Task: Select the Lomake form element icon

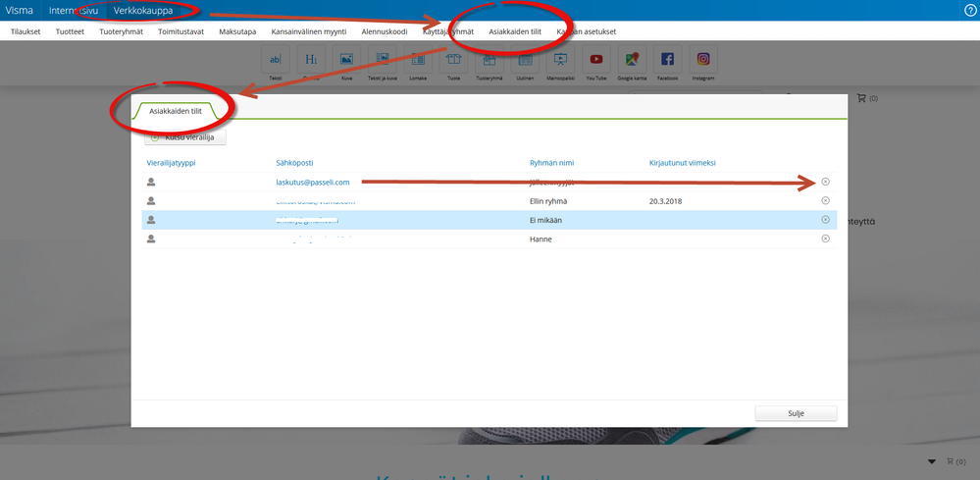Action: pos(418,59)
